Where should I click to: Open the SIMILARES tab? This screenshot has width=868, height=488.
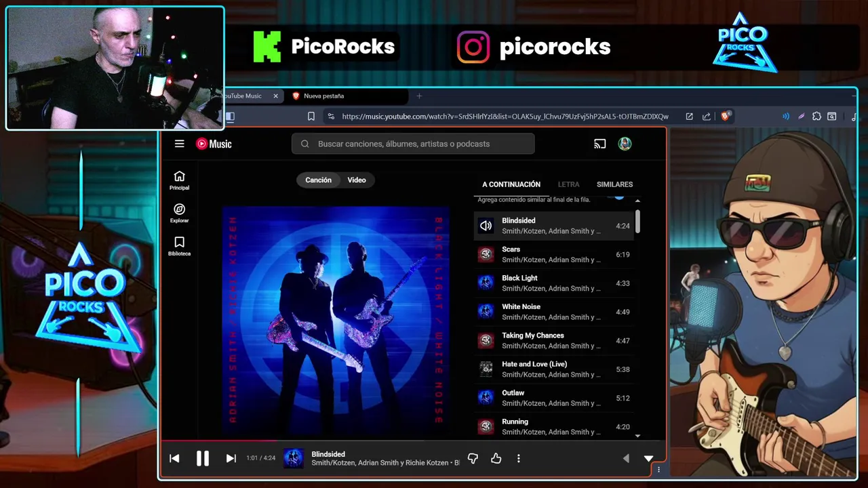pyautogui.click(x=614, y=184)
